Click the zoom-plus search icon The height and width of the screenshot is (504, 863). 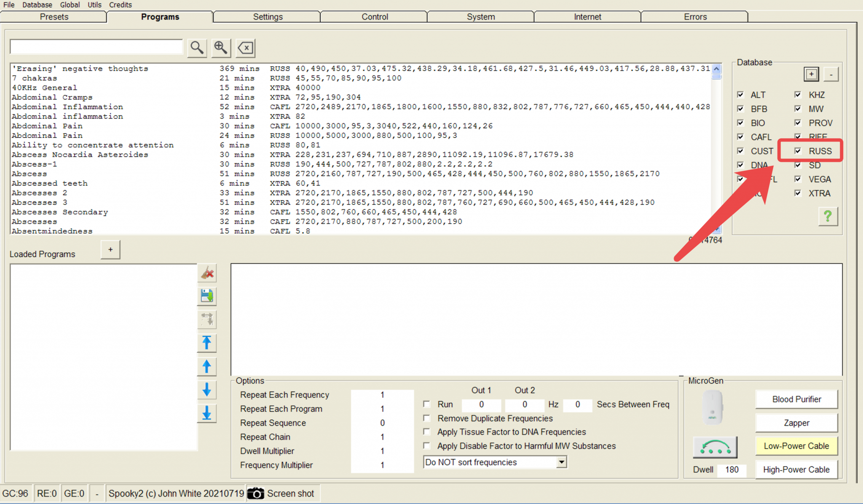[221, 48]
